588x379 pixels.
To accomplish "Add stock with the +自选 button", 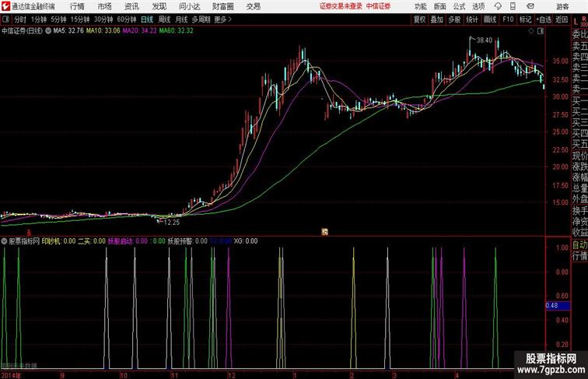I will tap(544, 19).
